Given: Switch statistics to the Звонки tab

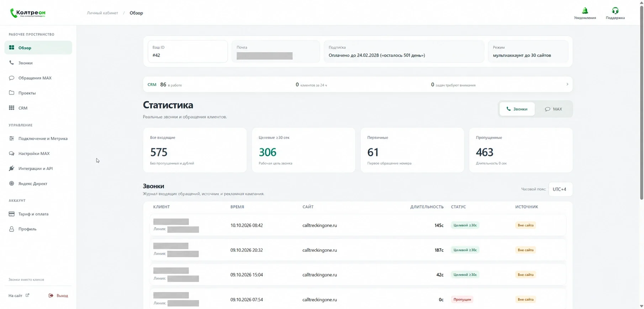Looking at the screenshot, I should pyautogui.click(x=517, y=109).
